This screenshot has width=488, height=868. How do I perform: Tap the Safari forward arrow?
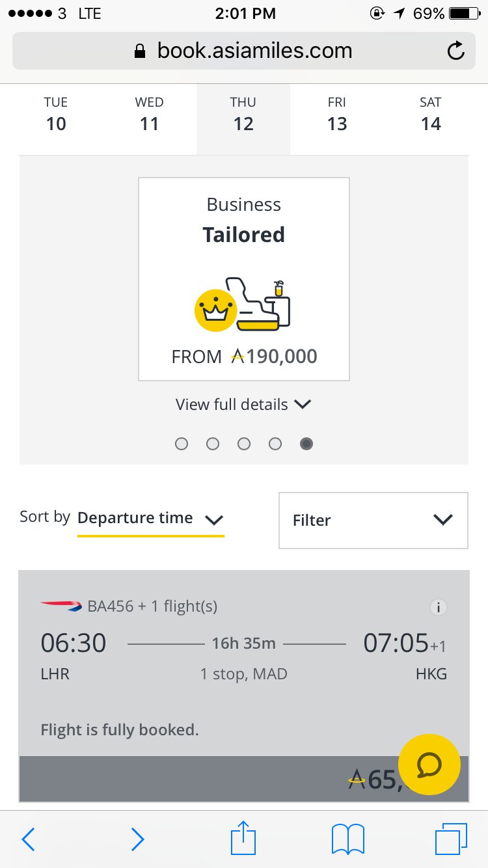point(137,839)
